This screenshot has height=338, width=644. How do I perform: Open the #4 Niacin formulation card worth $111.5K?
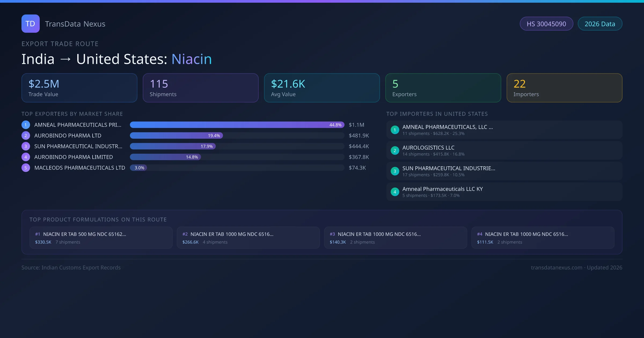[x=543, y=238]
